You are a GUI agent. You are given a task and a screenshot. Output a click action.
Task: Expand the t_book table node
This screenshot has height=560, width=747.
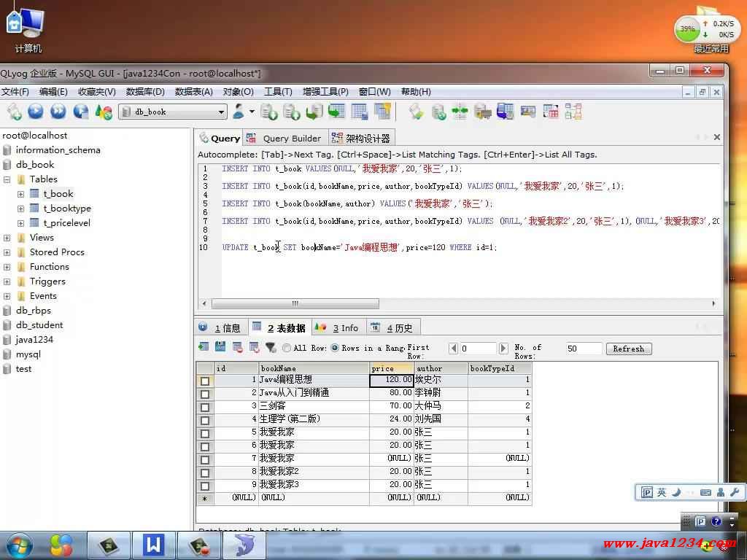[x=20, y=194]
